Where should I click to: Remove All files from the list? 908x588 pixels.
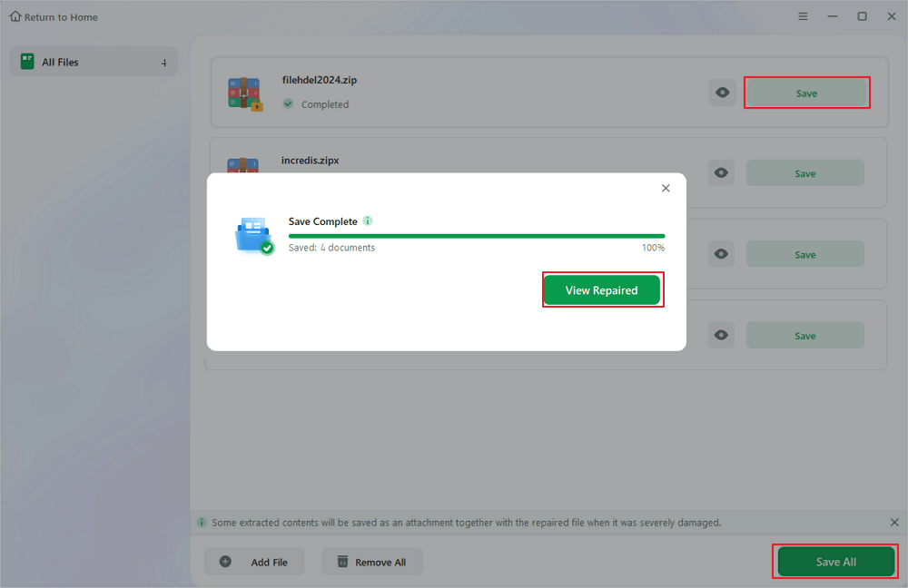[x=371, y=562]
